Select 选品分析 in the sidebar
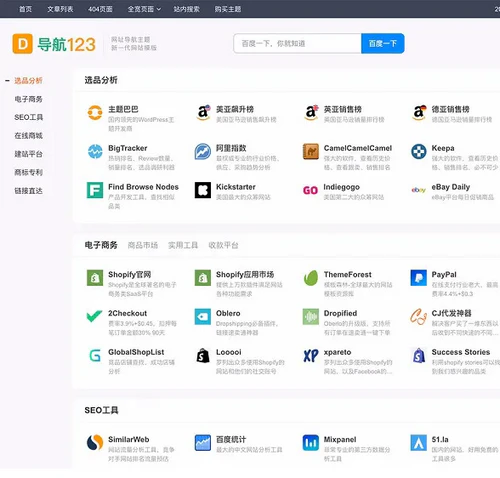This screenshot has width=500, height=478. click(x=28, y=81)
